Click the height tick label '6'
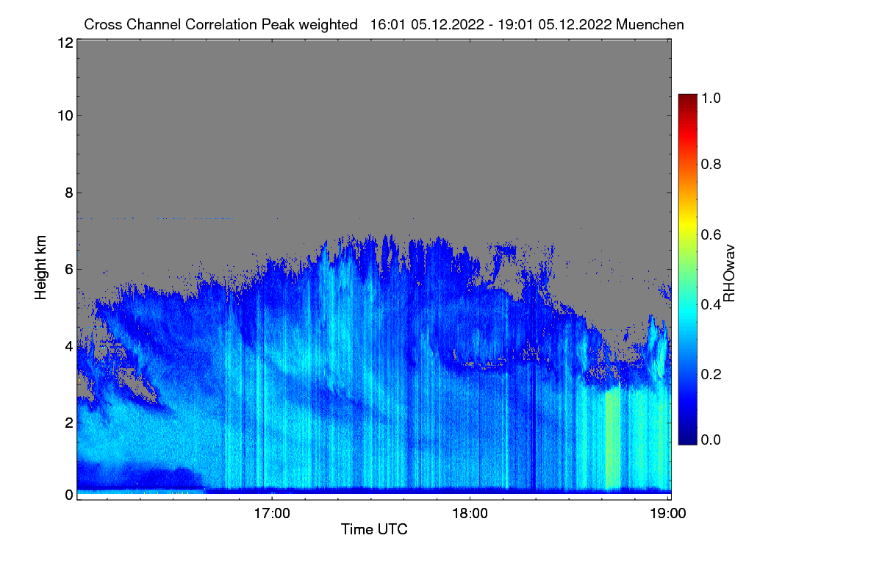The height and width of the screenshot is (588, 882). [69, 269]
